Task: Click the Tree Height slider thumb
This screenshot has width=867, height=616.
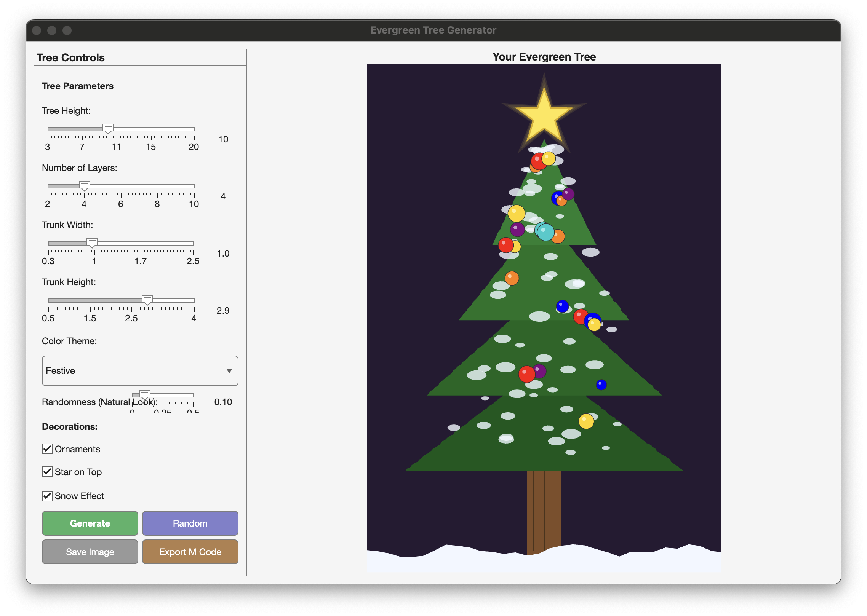Action: (x=108, y=129)
